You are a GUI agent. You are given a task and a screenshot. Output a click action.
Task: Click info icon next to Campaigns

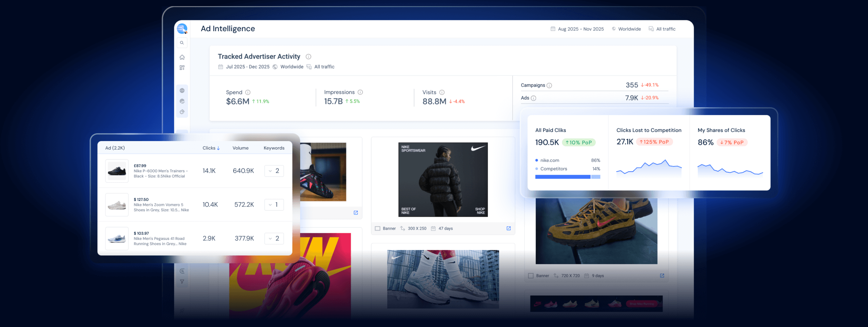[x=549, y=85]
